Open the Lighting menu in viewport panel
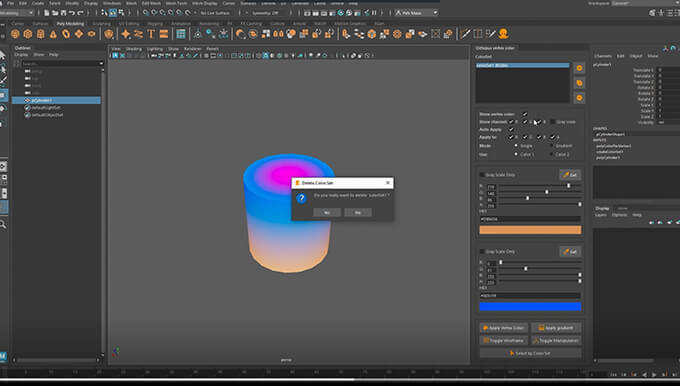The width and height of the screenshot is (680, 386). pyautogui.click(x=154, y=49)
